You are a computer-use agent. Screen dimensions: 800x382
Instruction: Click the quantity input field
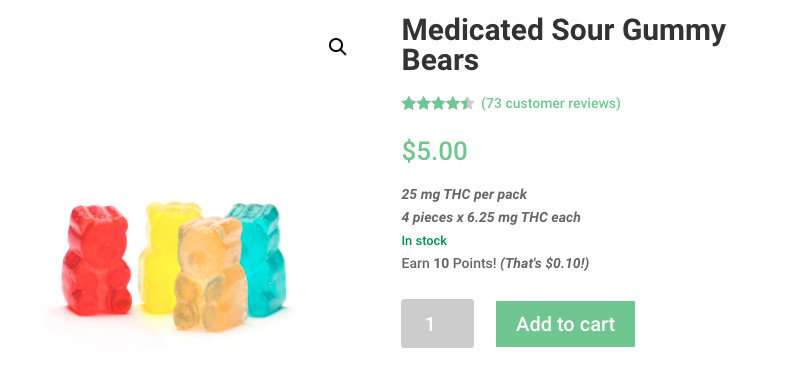click(x=437, y=323)
